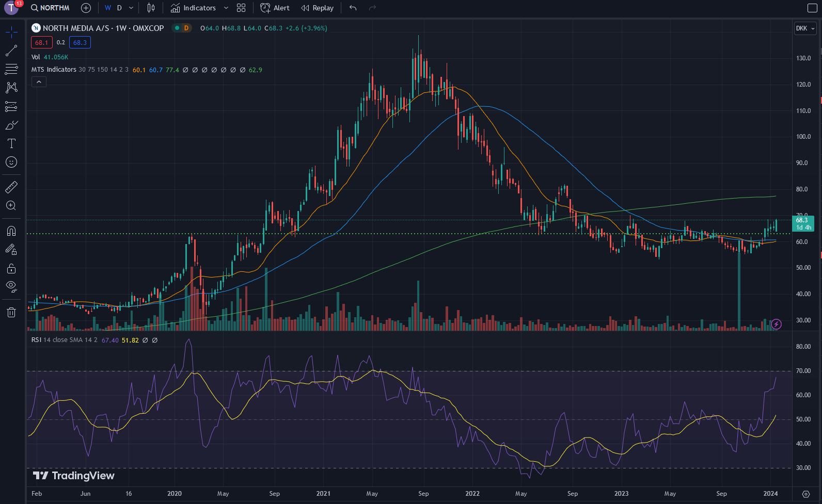Select the Vol volume legend label
This screenshot has height=504, width=822.
click(36, 57)
